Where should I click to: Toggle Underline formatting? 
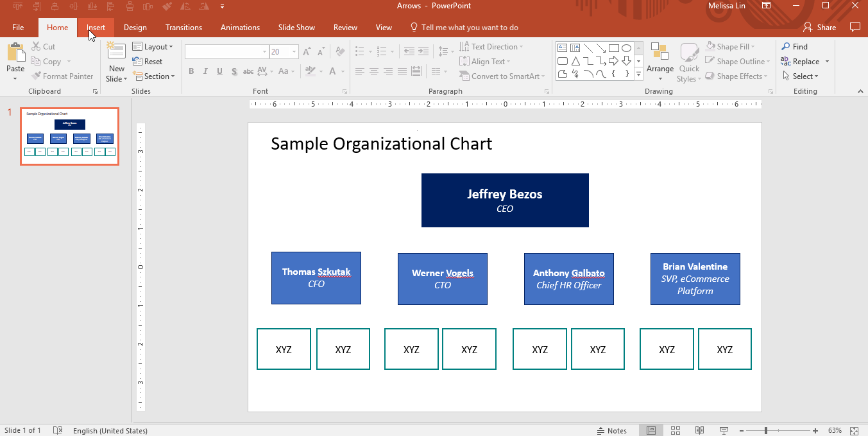(220, 71)
